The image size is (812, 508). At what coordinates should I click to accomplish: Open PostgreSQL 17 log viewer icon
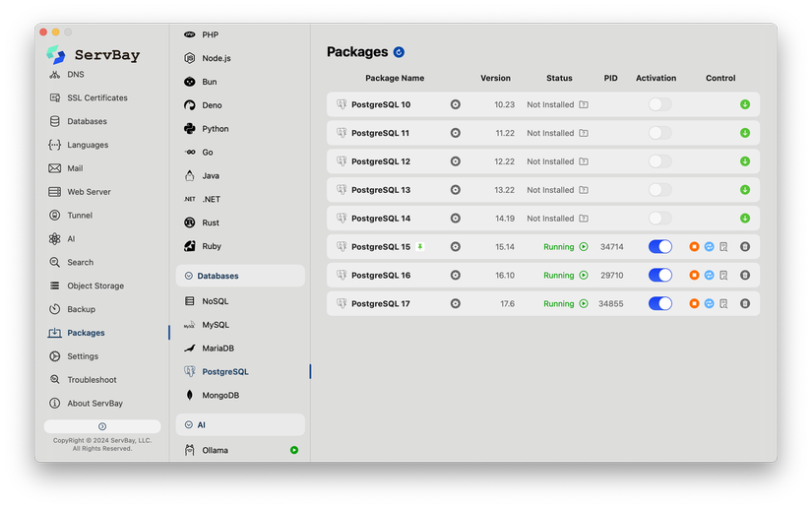[723, 304]
